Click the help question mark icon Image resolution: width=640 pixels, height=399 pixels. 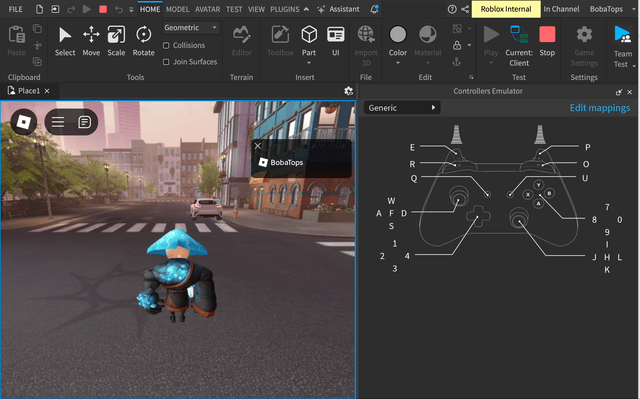452,9
